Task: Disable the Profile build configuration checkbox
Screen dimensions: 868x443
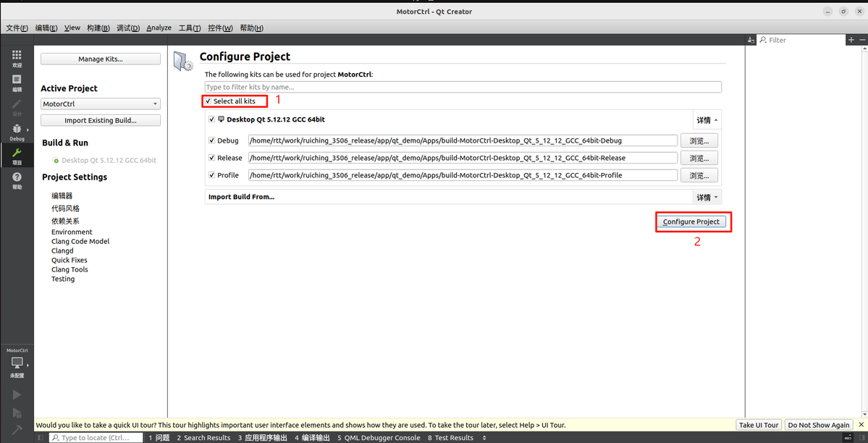Action: pyautogui.click(x=212, y=175)
